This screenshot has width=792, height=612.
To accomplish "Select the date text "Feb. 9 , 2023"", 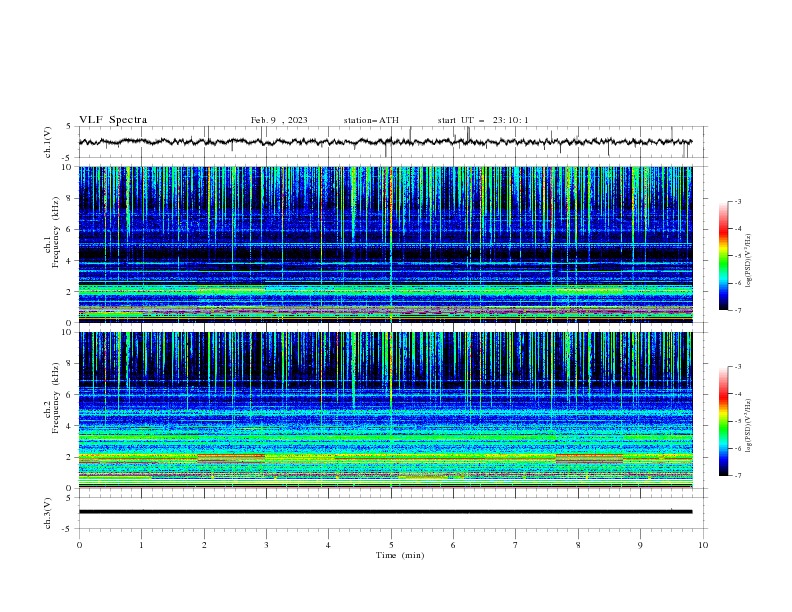I will click(x=279, y=120).
